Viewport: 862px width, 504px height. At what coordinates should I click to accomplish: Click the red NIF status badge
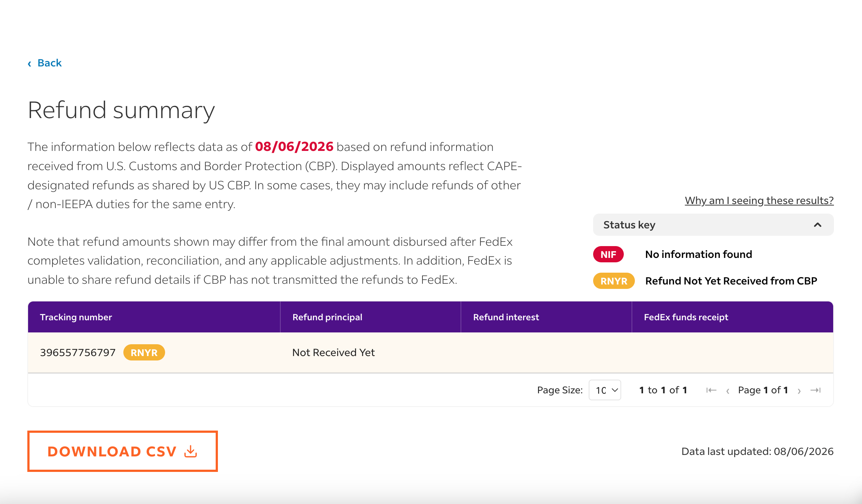pos(608,254)
